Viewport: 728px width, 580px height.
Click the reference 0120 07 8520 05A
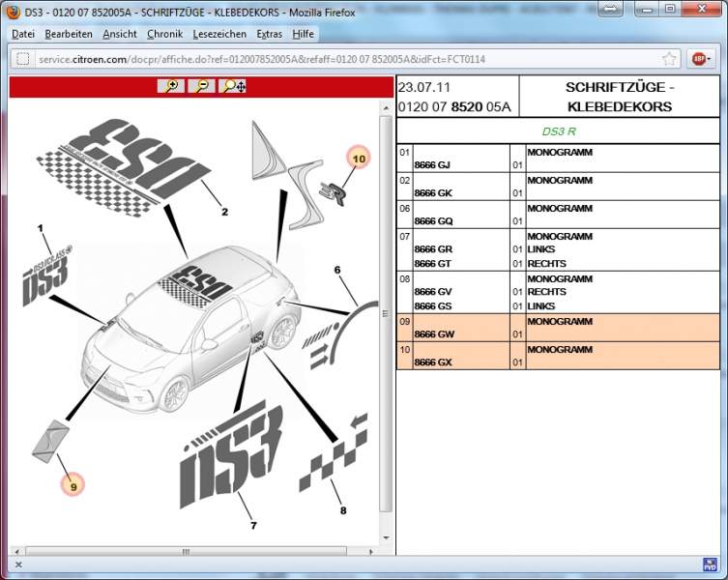point(454,106)
